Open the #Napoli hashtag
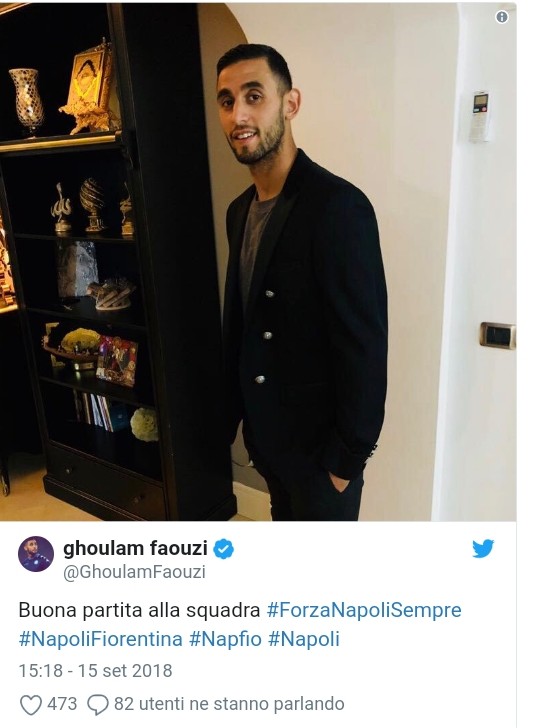This screenshot has height=728, width=535. click(304, 639)
